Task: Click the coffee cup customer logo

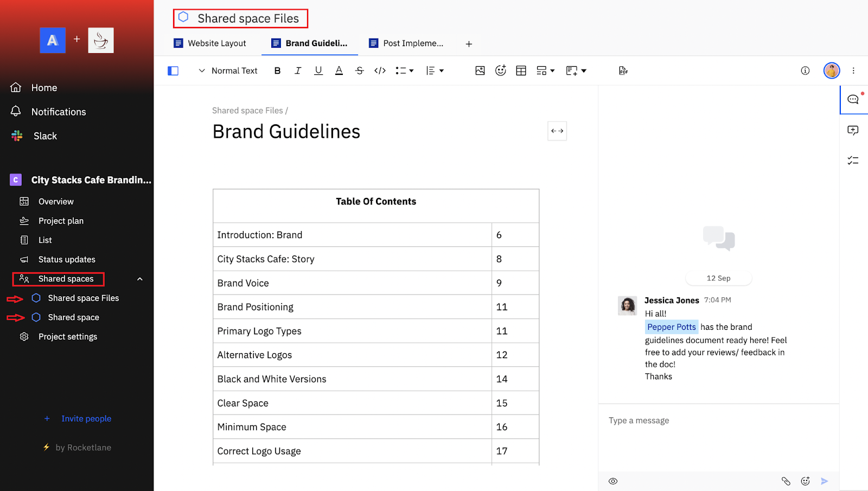Action: tap(101, 40)
